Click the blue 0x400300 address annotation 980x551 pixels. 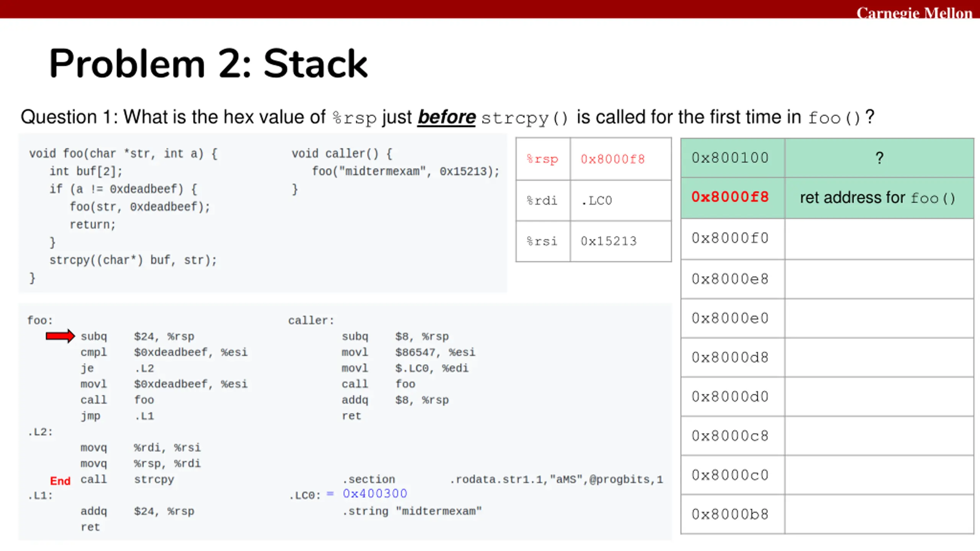click(375, 494)
